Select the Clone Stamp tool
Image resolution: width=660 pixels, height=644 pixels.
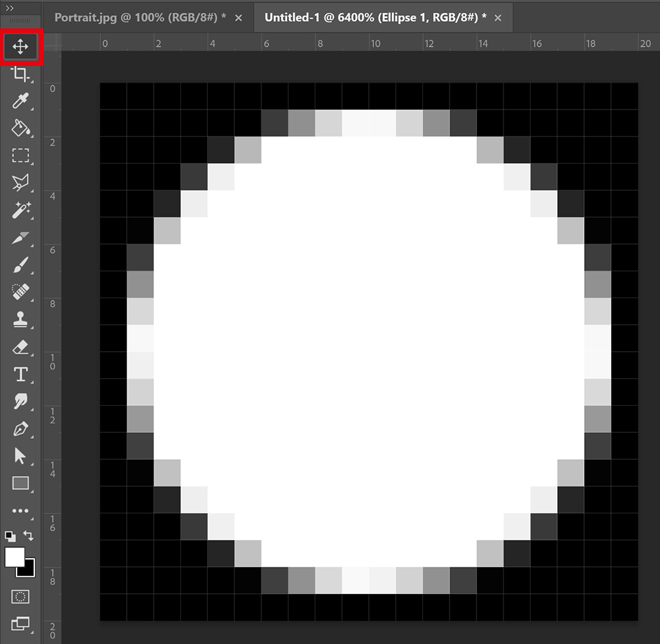click(x=20, y=319)
